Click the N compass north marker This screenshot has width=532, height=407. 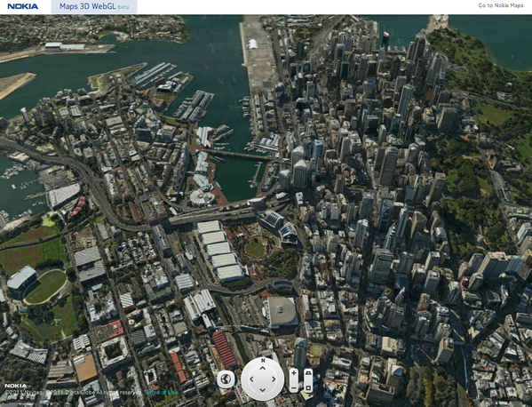coord(263,361)
